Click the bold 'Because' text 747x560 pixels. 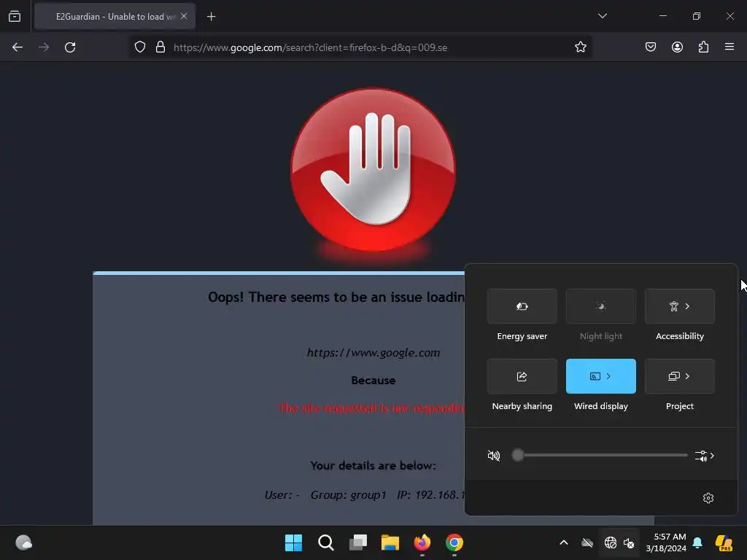coord(373,381)
